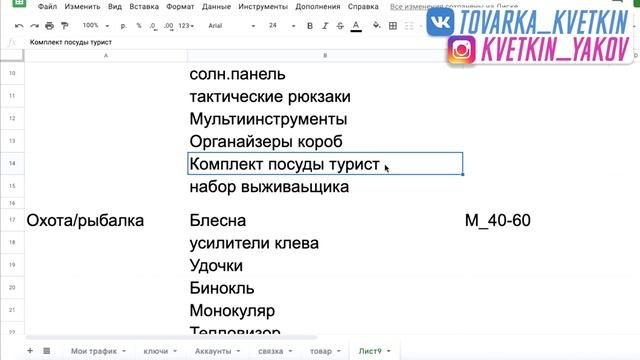Viewport: 640px width, 360px height.
Task: Click the 'Все изменения сохранены' link
Action: [x=454, y=7]
